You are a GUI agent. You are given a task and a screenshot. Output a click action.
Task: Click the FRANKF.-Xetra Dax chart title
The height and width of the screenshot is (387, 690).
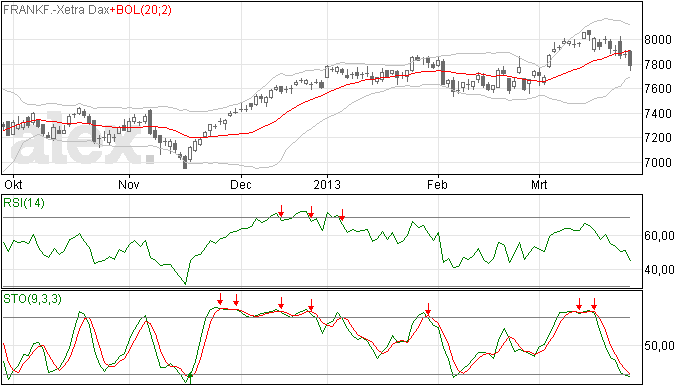56,10
